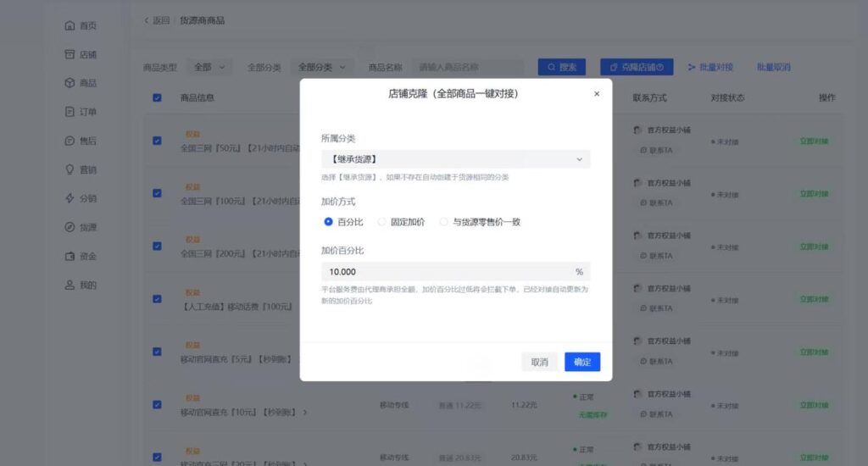Click the 批量取消 link

773,67
